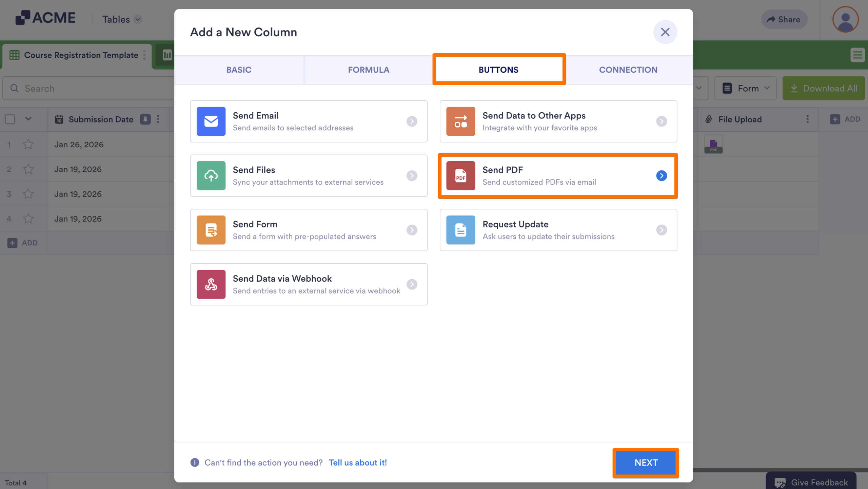The height and width of the screenshot is (489, 868).
Task: Star the first row Jan 26, 2026
Action: [x=28, y=145]
